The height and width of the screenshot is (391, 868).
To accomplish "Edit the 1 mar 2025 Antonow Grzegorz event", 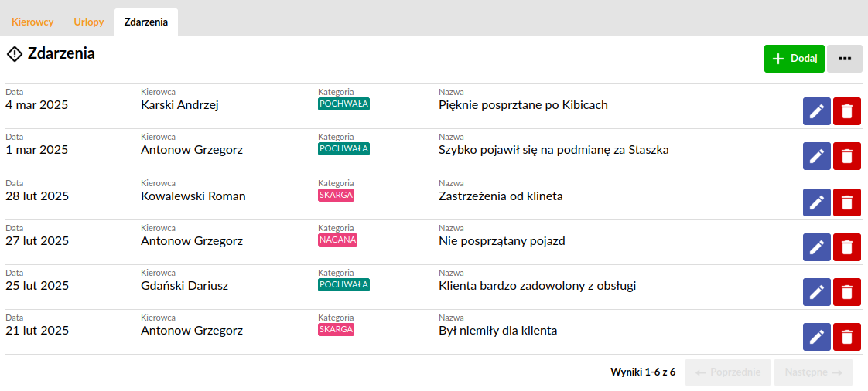I will tap(816, 157).
